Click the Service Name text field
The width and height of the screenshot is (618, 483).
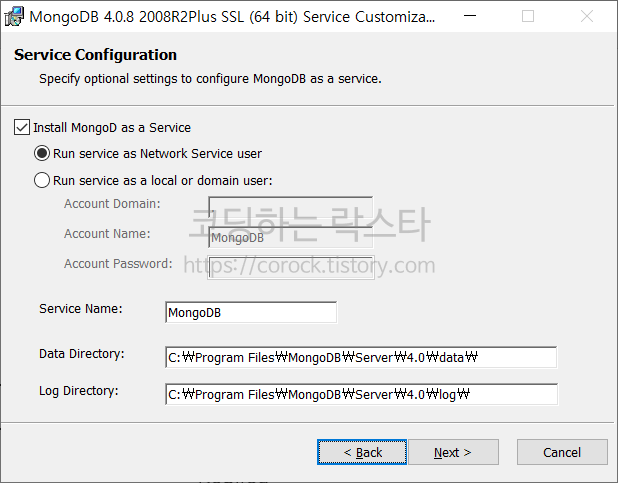coord(251,312)
